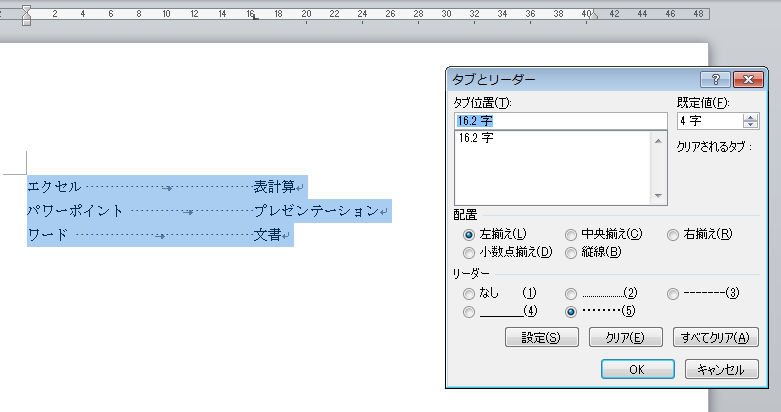
Task: Click the tab list scroll up arrow
Action: pos(658,141)
